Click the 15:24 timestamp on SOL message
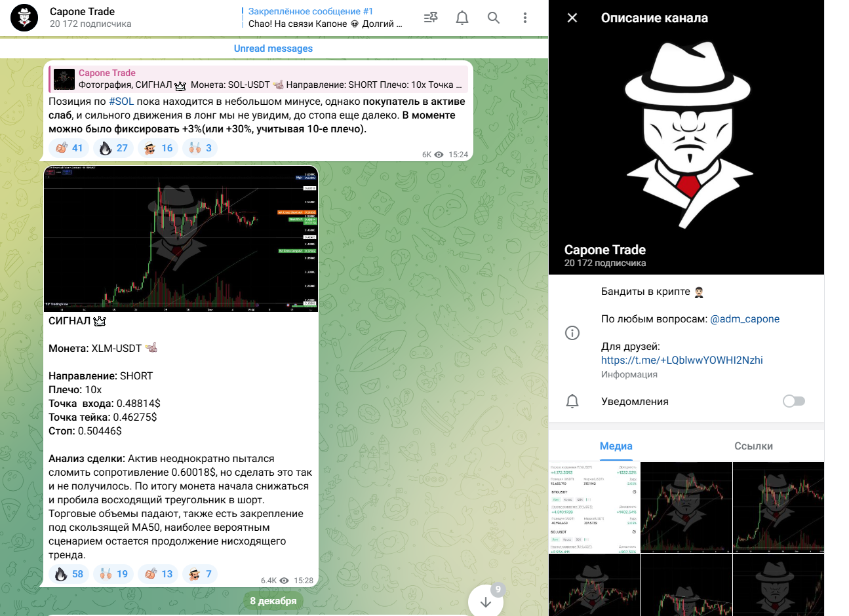The image size is (849, 616). [458, 155]
